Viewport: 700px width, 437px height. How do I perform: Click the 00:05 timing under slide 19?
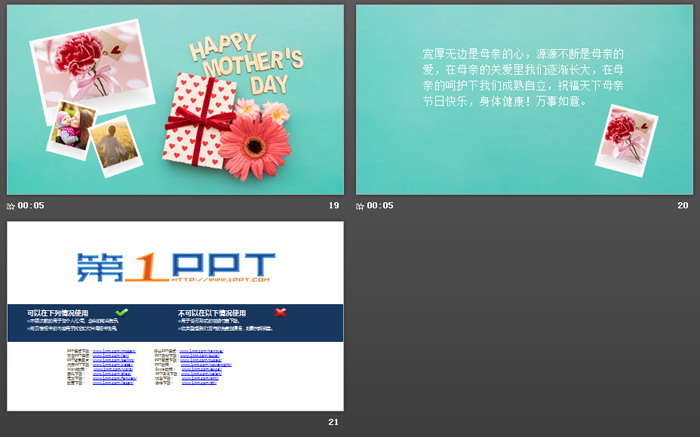31,205
